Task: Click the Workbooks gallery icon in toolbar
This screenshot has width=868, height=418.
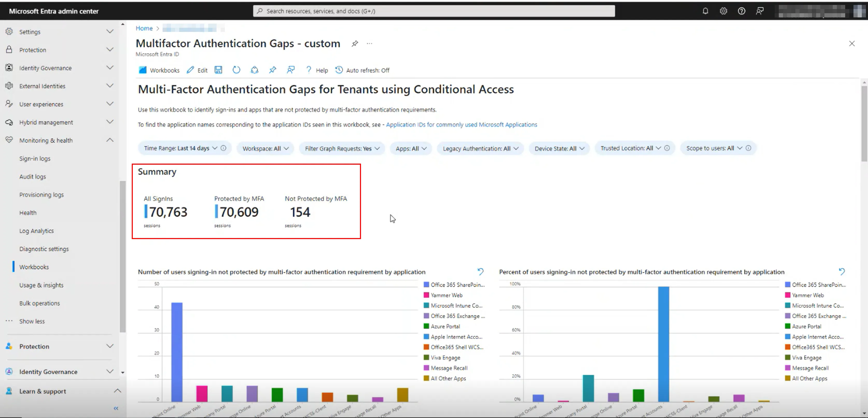Action: (x=143, y=70)
